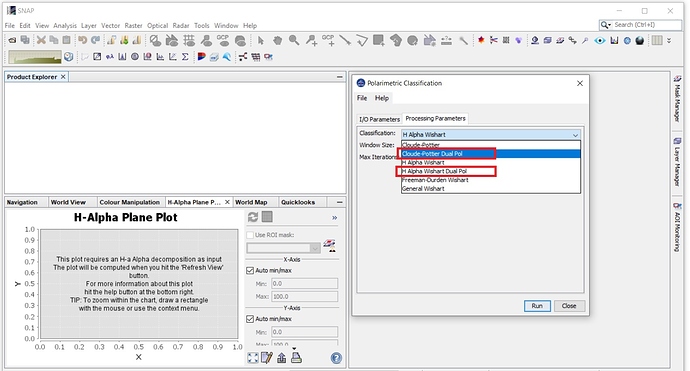Click the Refresh View icon in H-Alpha plot
The width and height of the screenshot is (690, 371).
click(253, 217)
